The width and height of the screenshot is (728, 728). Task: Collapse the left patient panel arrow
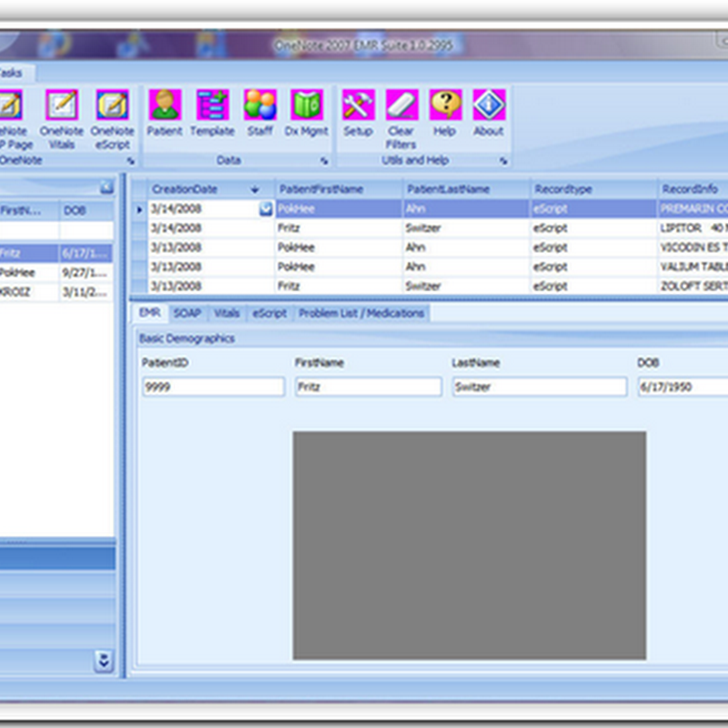[106, 187]
